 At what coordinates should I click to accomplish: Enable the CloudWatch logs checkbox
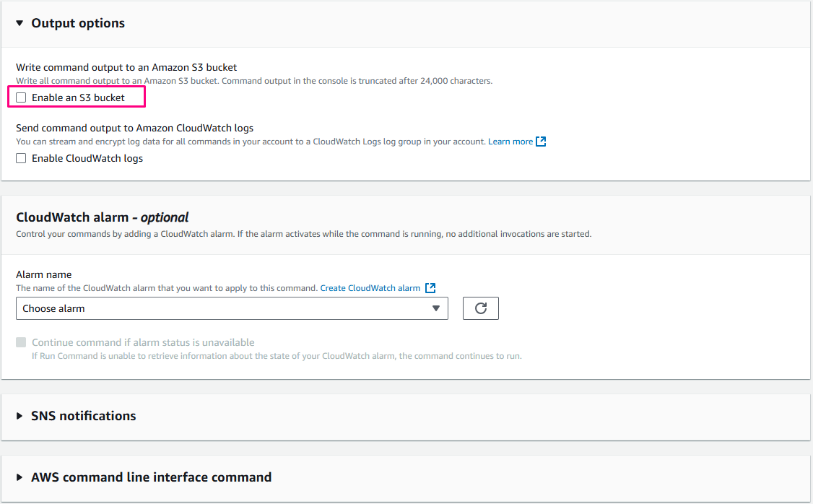pyautogui.click(x=22, y=158)
